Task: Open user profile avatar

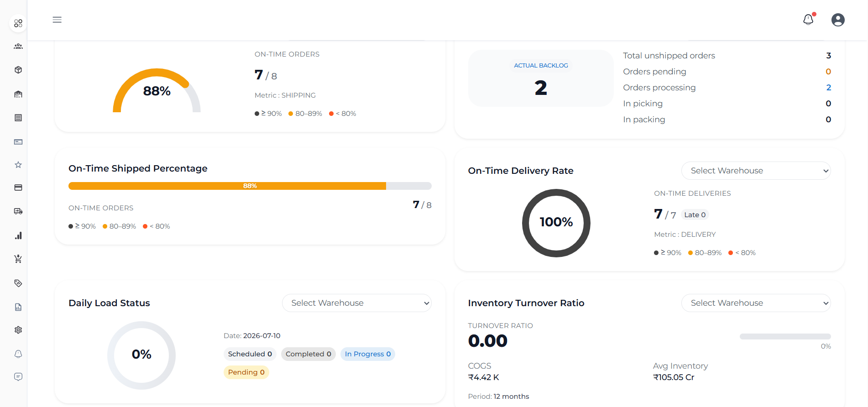Action: 838,20
